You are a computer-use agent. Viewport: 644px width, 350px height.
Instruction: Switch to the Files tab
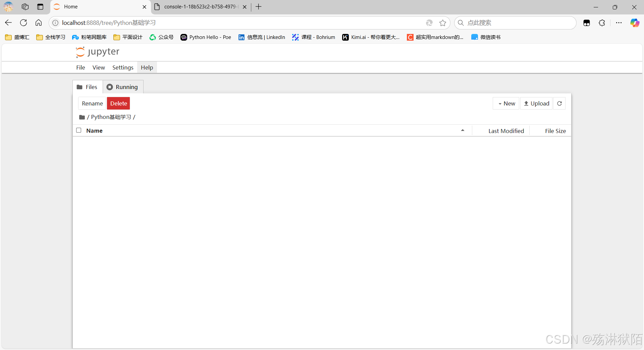pos(88,87)
